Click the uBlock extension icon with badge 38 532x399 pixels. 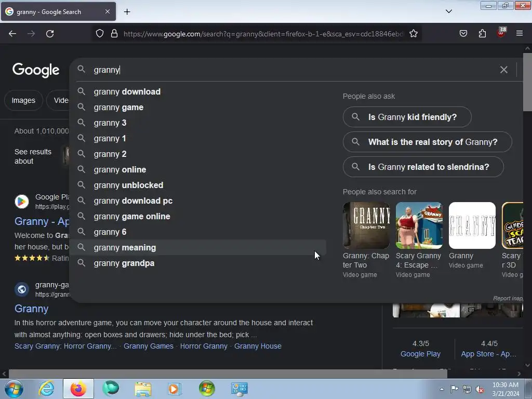pyautogui.click(x=501, y=33)
